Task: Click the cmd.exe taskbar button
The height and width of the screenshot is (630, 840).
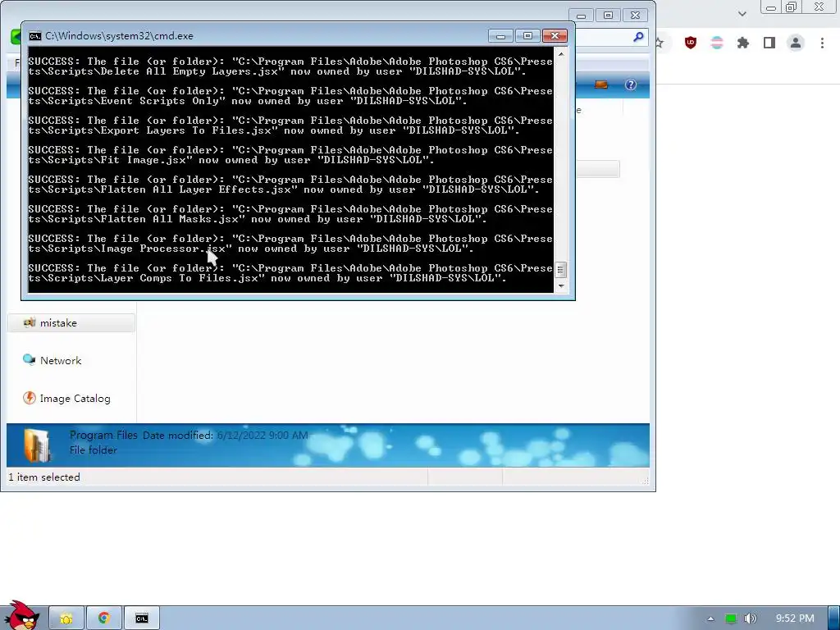Action: click(141, 619)
